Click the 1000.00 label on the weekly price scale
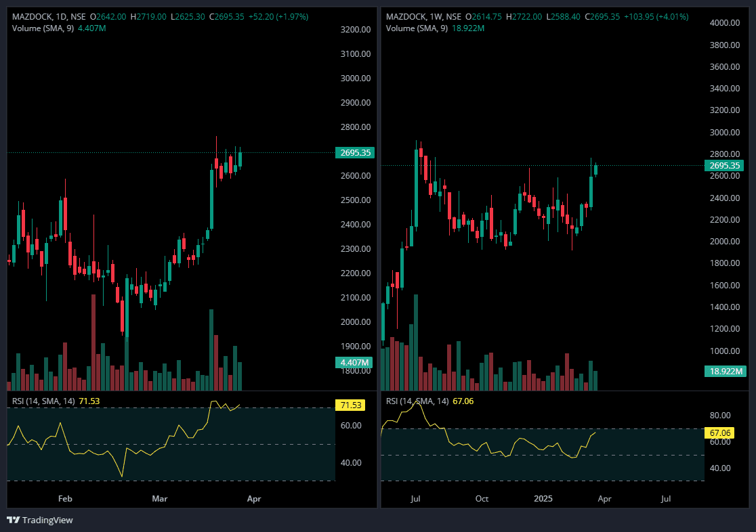Image resolution: width=756 pixels, height=532 pixels. (x=725, y=351)
